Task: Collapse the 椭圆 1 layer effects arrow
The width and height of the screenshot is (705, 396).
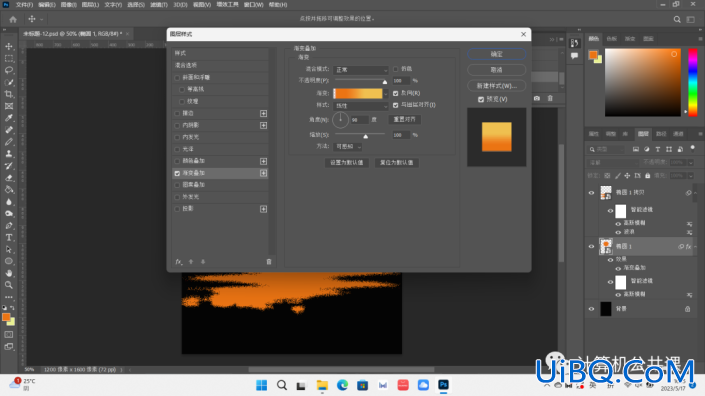Action: point(696,246)
